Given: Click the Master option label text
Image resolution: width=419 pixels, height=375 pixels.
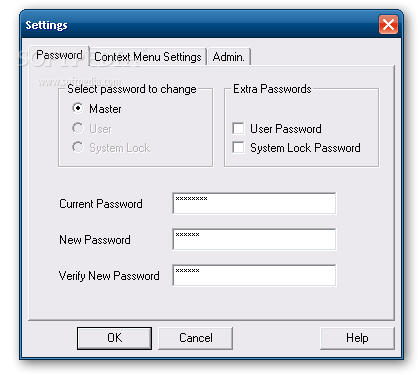Looking at the screenshot, I should coord(105,109).
